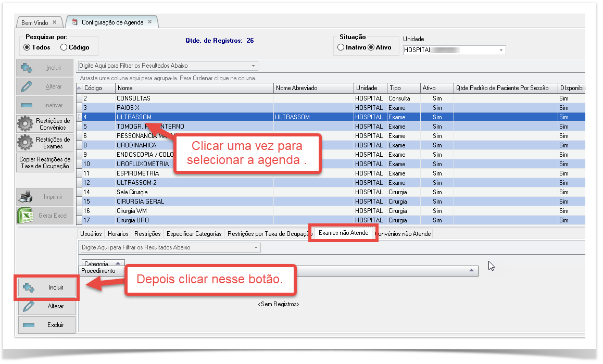
Task: Open the Bem Vindo tab
Action: (x=35, y=23)
